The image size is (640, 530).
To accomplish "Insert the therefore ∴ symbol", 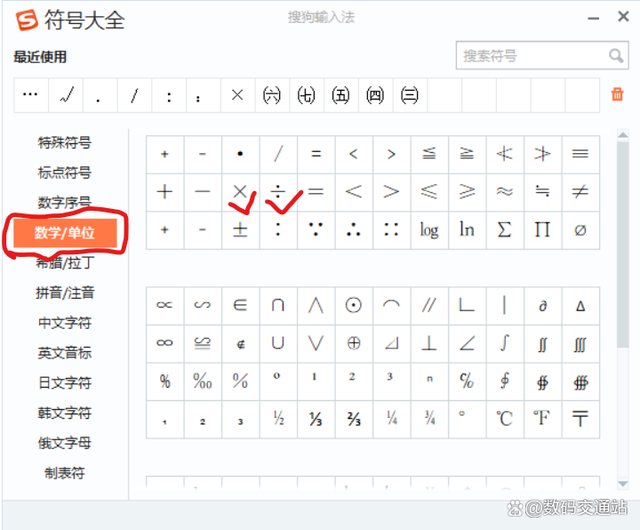I will click(x=353, y=229).
